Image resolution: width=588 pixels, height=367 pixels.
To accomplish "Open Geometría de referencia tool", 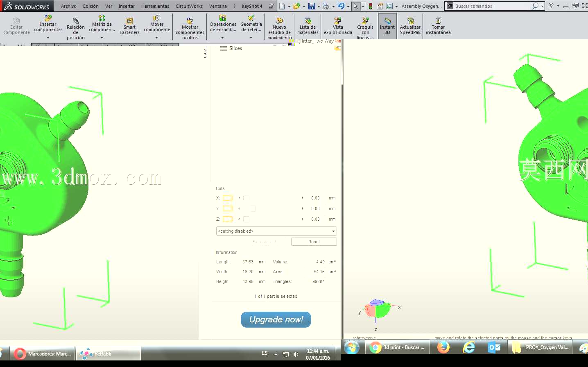I will pos(251,24).
